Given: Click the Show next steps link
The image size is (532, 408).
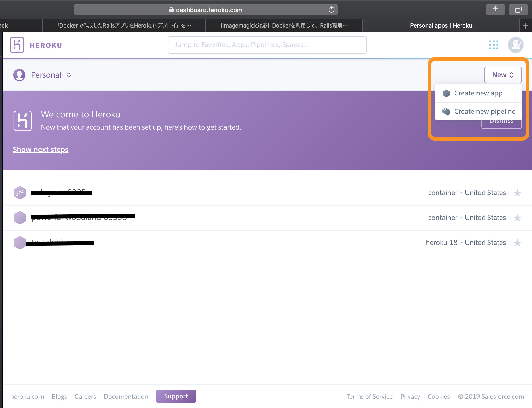Looking at the screenshot, I should (x=41, y=149).
